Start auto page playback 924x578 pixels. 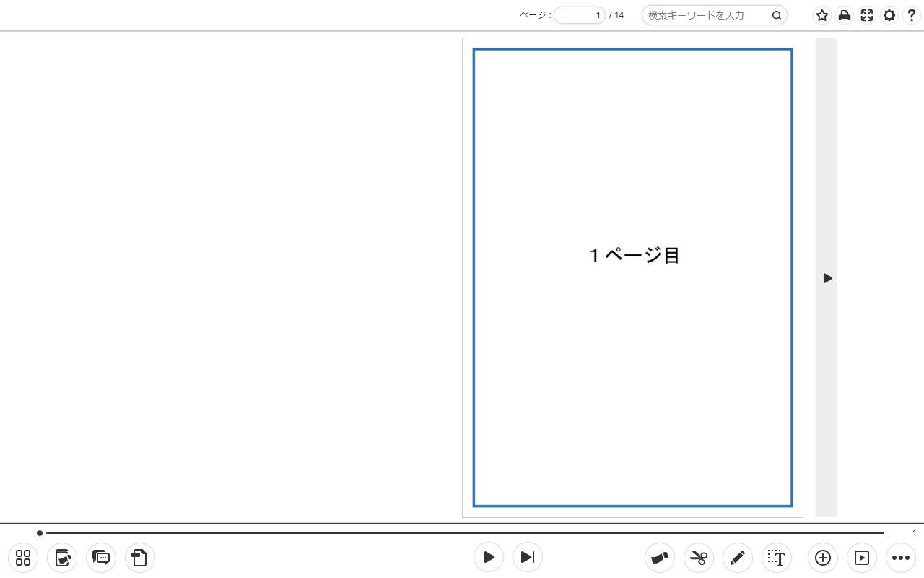489,557
